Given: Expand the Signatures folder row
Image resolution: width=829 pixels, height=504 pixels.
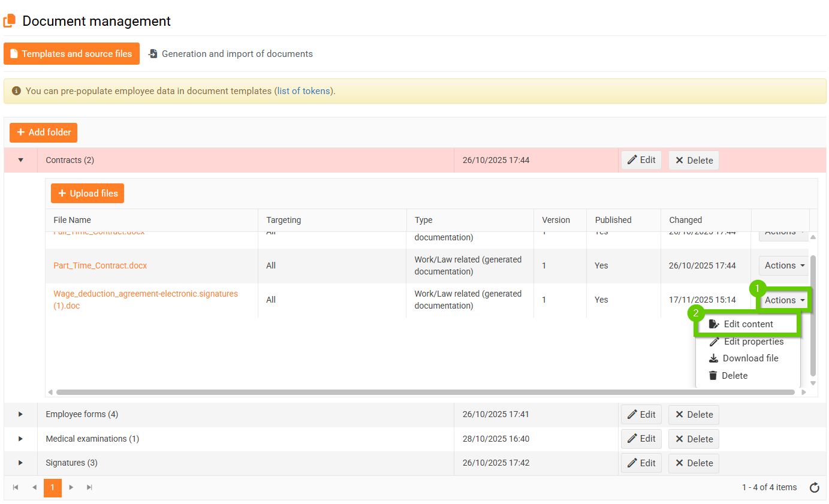Looking at the screenshot, I should [x=20, y=463].
